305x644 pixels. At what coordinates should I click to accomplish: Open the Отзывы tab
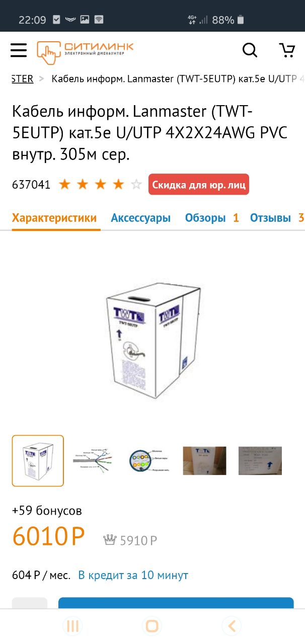[277, 218]
